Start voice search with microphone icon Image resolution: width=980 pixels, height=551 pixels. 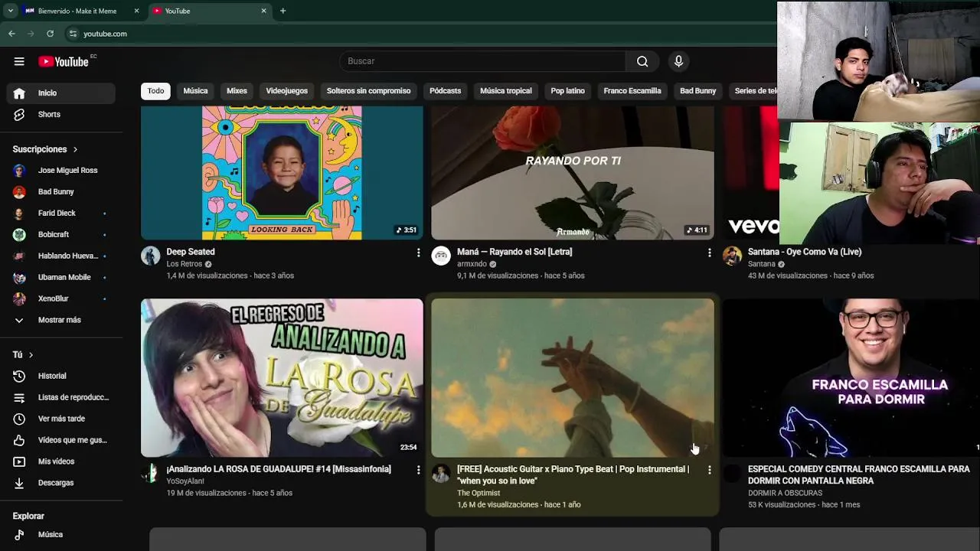pyautogui.click(x=678, y=61)
